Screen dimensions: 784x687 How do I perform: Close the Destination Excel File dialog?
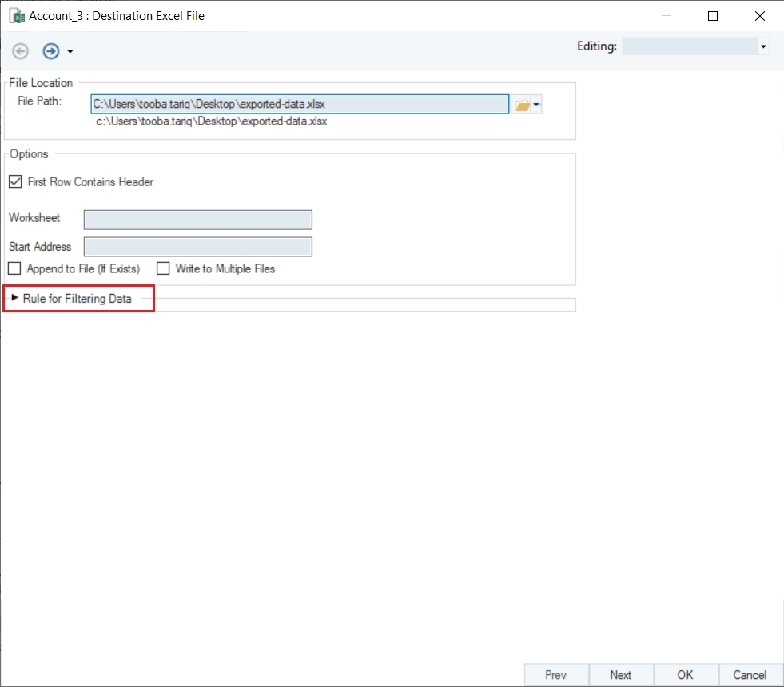coord(759,16)
